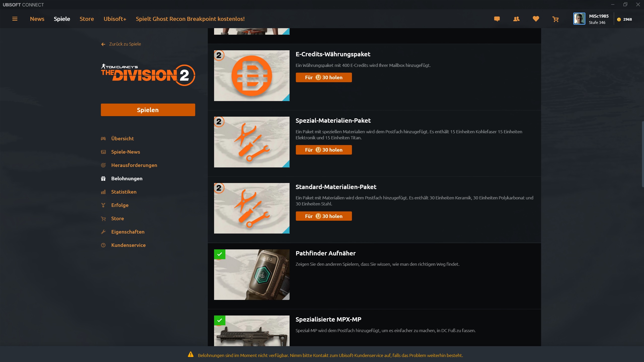The image size is (644, 362).
Task: Open Statistiken from the sidebar menu
Action: [x=124, y=192]
